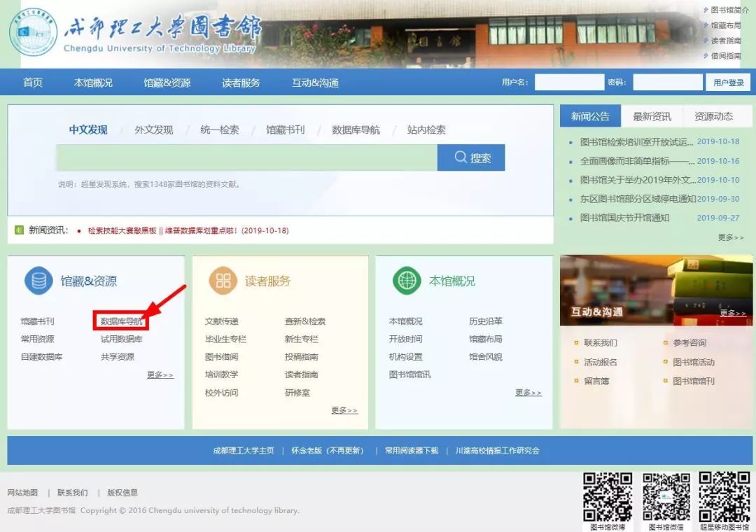Open the 联系我们 link under 互动&沟通
Viewport: 756px width, 532px height.
click(601, 343)
